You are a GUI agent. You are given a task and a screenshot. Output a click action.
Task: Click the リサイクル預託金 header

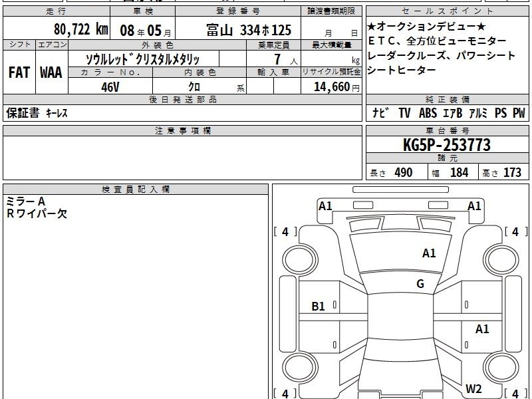331,72
